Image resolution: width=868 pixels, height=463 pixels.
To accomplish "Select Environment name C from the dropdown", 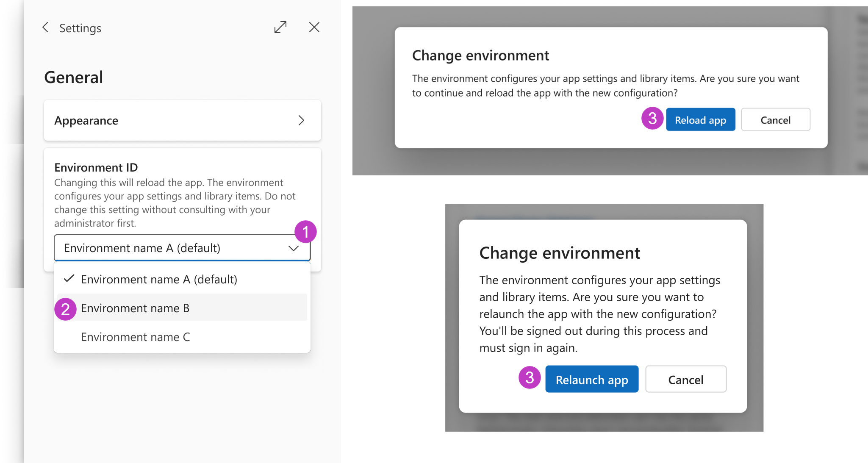I will (x=135, y=337).
